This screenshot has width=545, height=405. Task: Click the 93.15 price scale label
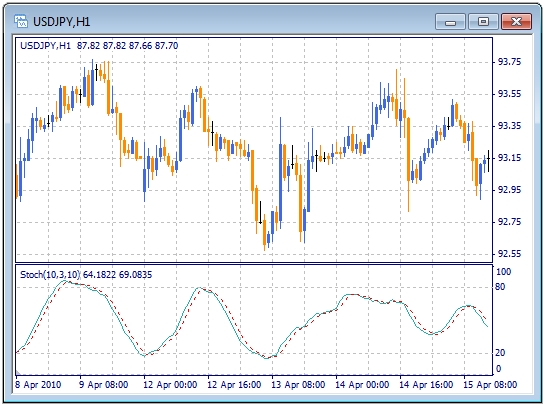509,158
